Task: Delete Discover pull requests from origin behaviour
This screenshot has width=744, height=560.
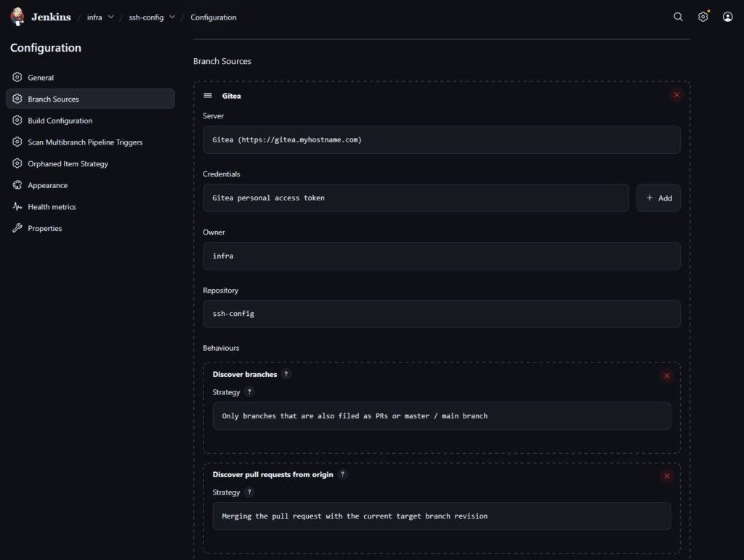Action: tap(666, 476)
